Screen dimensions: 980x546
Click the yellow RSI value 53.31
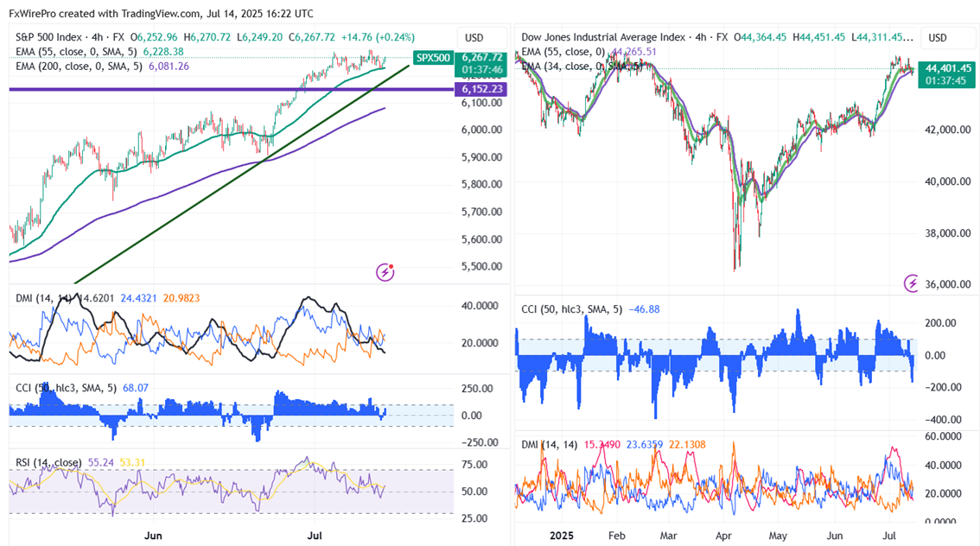point(132,463)
